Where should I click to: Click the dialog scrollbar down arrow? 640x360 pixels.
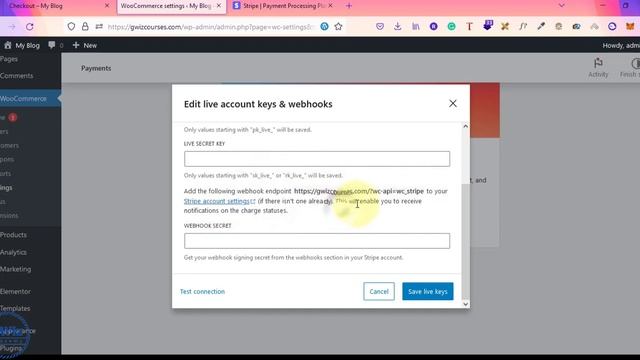pos(465,304)
